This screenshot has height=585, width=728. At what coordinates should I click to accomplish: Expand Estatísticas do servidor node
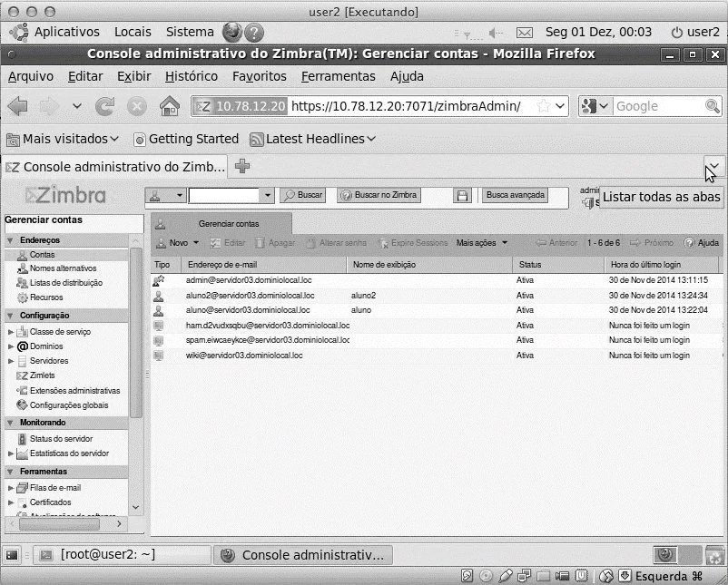coord(11,453)
